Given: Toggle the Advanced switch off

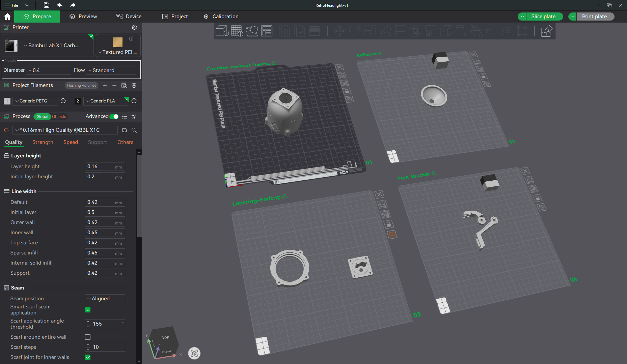Looking at the screenshot, I should pos(114,117).
